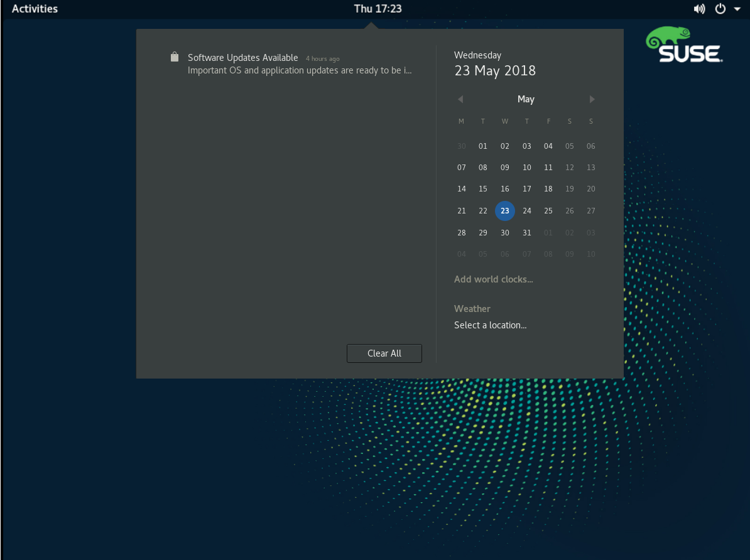This screenshot has height=560, width=750.
Task: Go to previous month in calendar
Action: click(460, 99)
